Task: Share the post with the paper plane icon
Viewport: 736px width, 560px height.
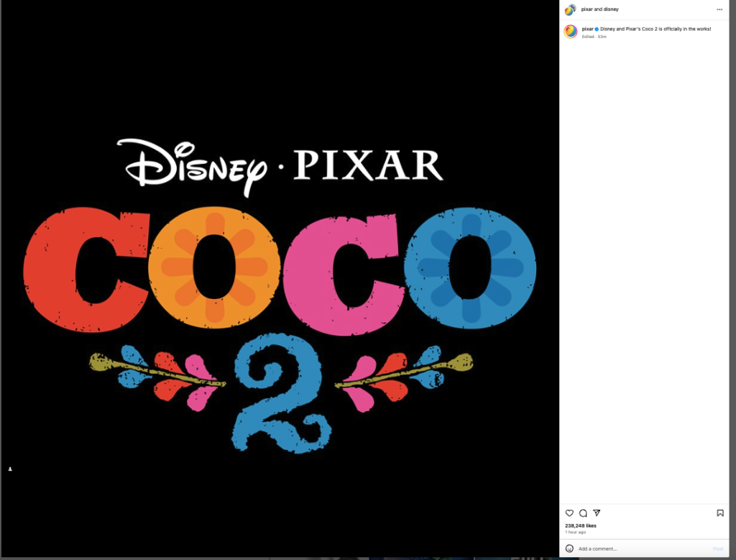Action: (x=597, y=513)
